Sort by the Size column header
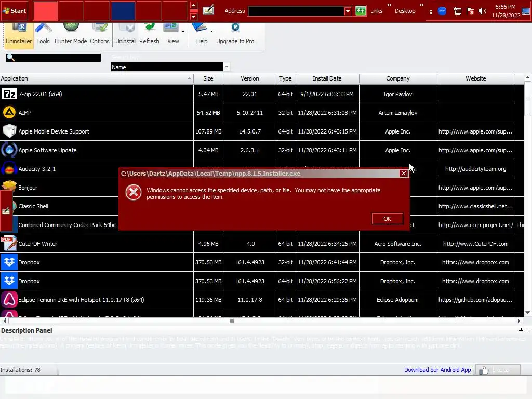The width and height of the screenshot is (532, 399). pos(208,78)
